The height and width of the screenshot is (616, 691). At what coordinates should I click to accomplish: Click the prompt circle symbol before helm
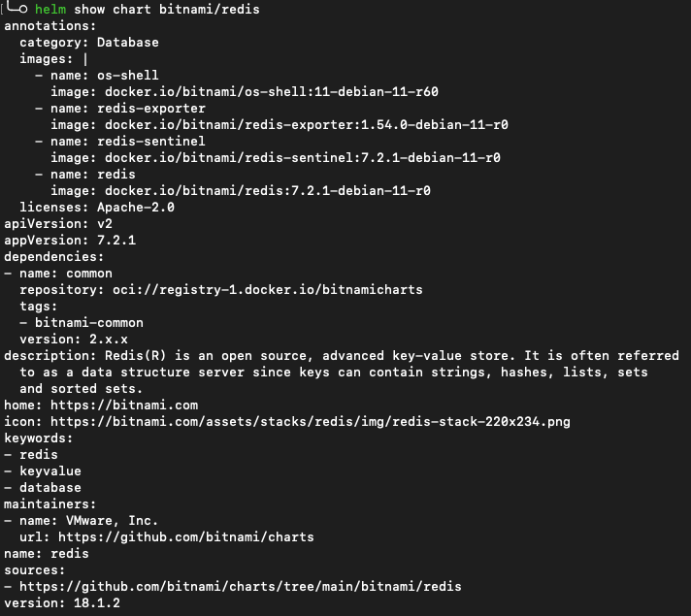23,10
